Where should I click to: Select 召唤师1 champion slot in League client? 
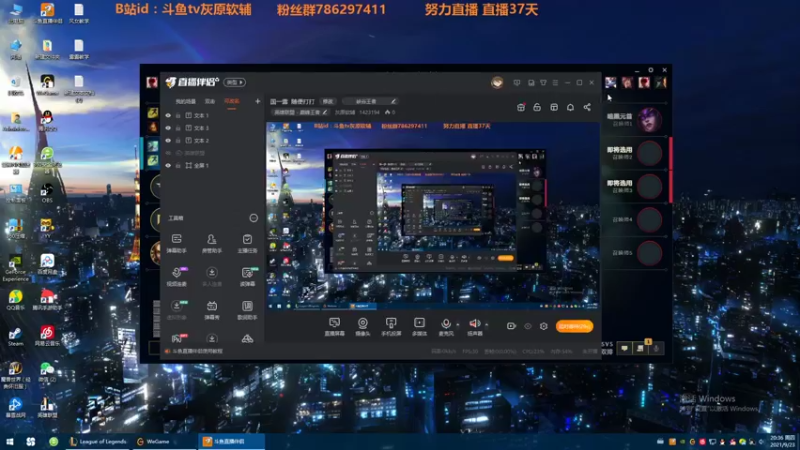pos(635,120)
